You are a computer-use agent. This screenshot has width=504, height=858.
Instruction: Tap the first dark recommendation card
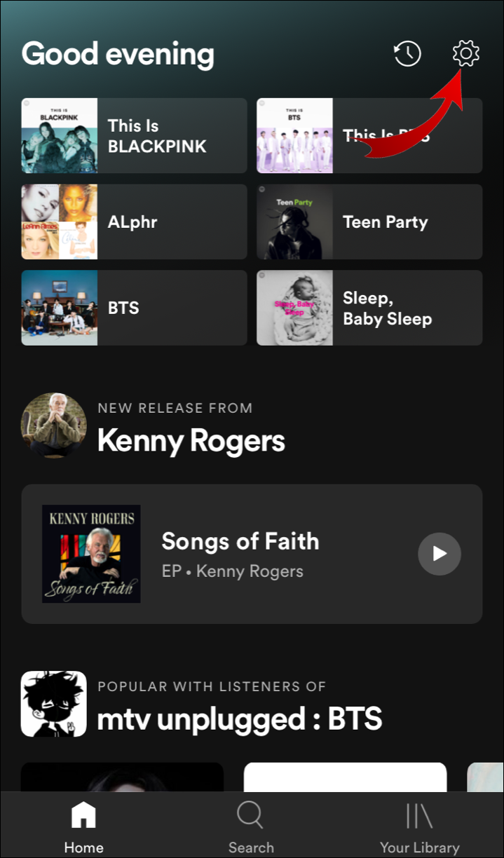122,777
